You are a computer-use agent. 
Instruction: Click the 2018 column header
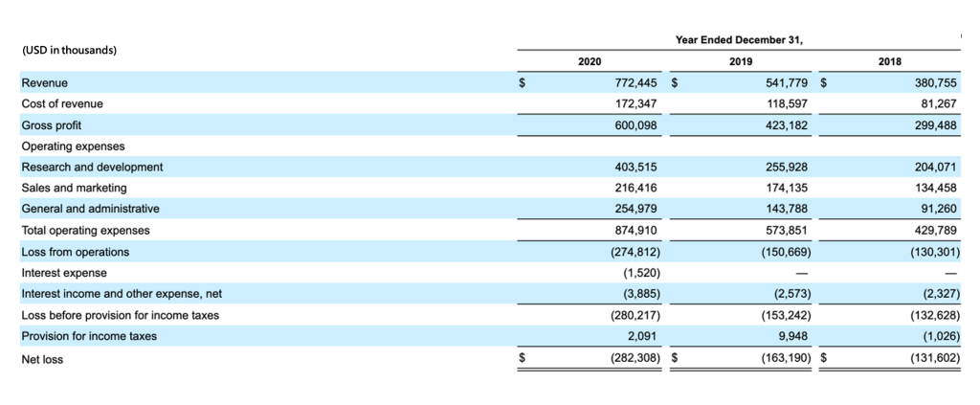tap(889, 61)
